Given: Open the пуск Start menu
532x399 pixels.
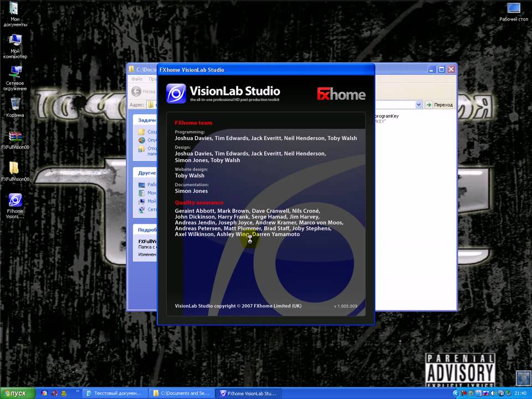Looking at the screenshot, I should (x=18, y=393).
